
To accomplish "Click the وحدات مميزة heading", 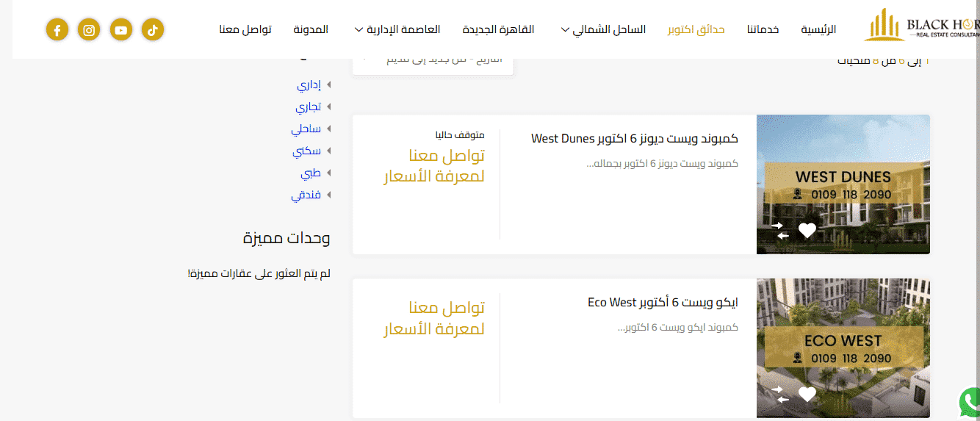I will coord(287,237).
